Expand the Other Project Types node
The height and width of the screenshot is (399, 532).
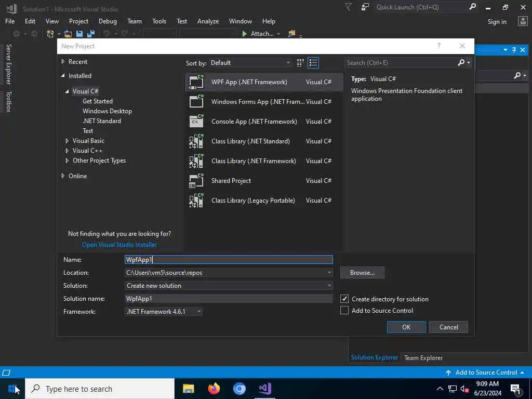coord(67,161)
